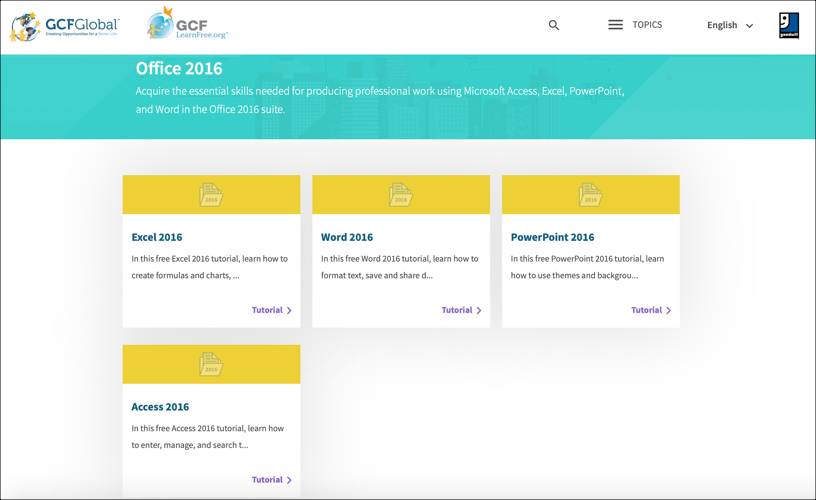Open search with the magnifier icon
816x500 pixels.
tap(554, 25)
